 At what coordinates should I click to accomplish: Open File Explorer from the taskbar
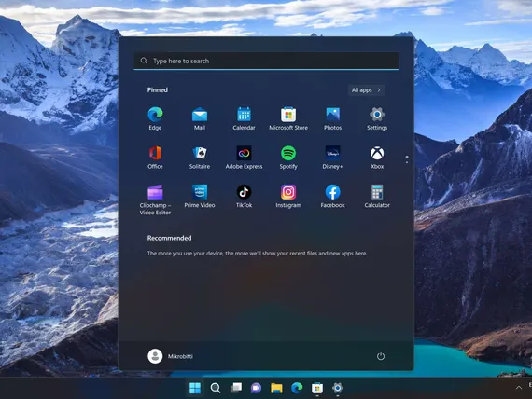[276, 388]
